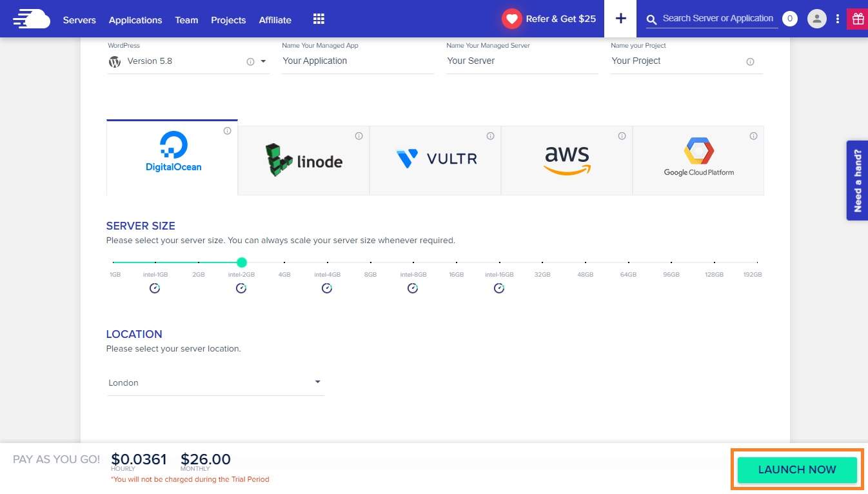Select the DigitalOcean provider tab
868x494 pixels.
(172, 157)
